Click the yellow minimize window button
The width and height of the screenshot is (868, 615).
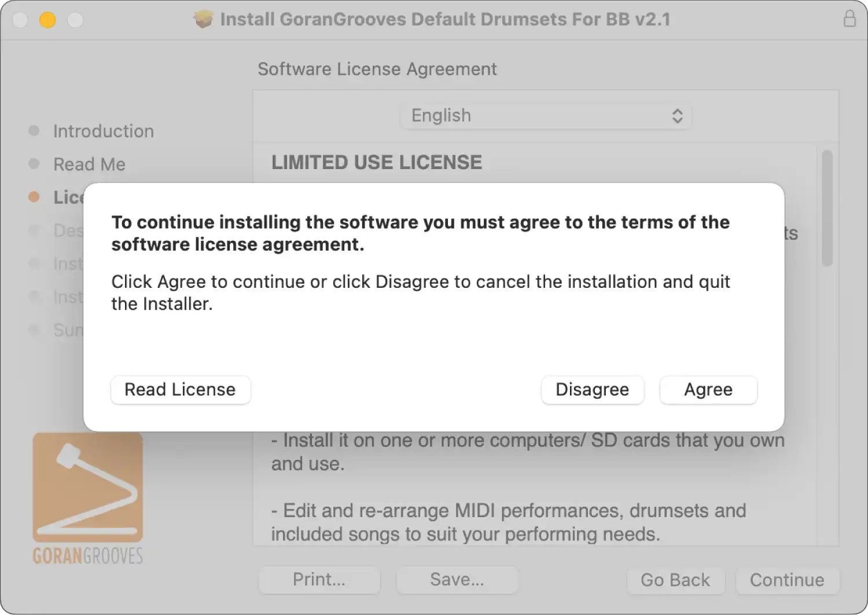(x=47, y=20)
